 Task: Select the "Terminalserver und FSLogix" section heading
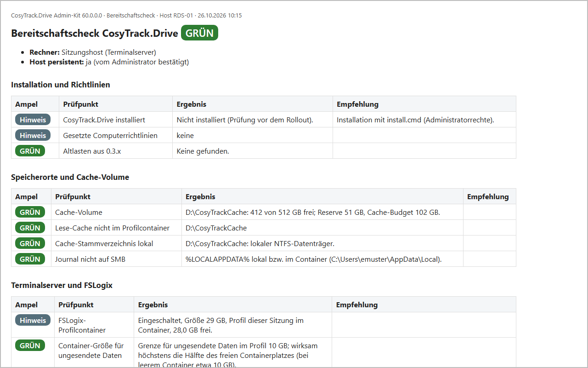coord(62,285)
